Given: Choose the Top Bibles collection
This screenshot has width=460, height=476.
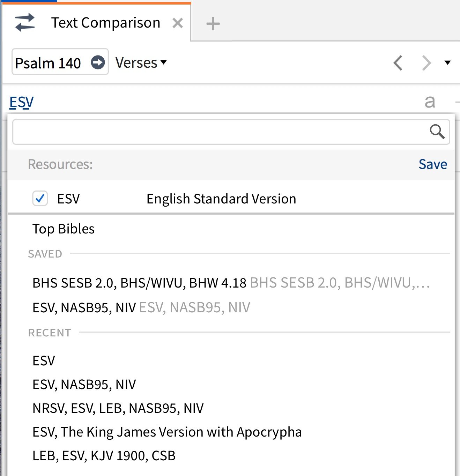Looking at the screenshot, I should tap(64, 229).
